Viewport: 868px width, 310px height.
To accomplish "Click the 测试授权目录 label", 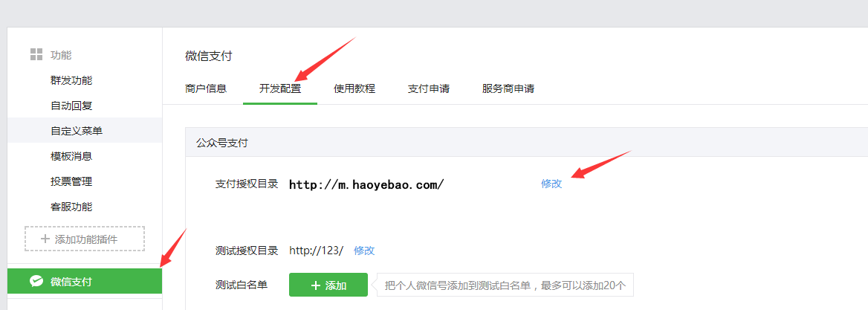I will (246, 251).
